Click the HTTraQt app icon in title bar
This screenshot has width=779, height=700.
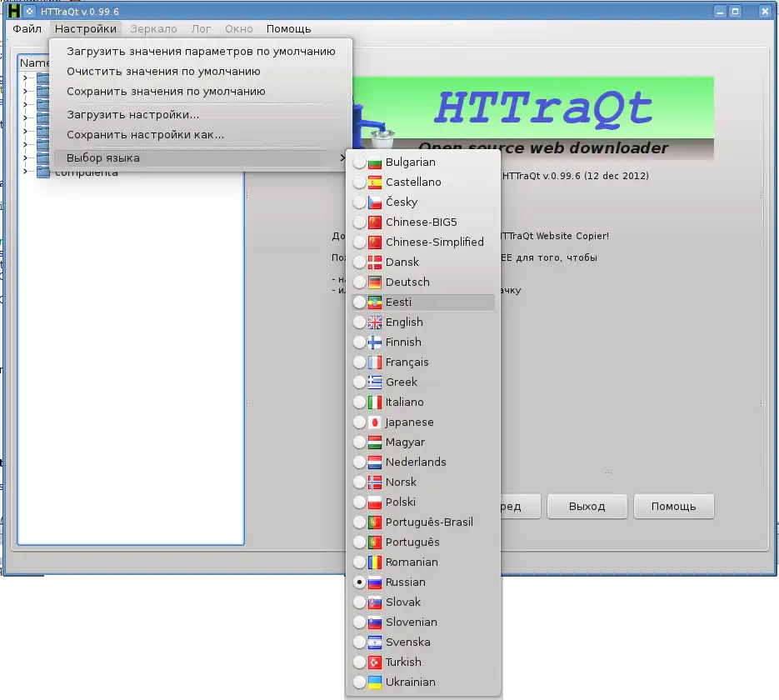[x=14, y=11]
